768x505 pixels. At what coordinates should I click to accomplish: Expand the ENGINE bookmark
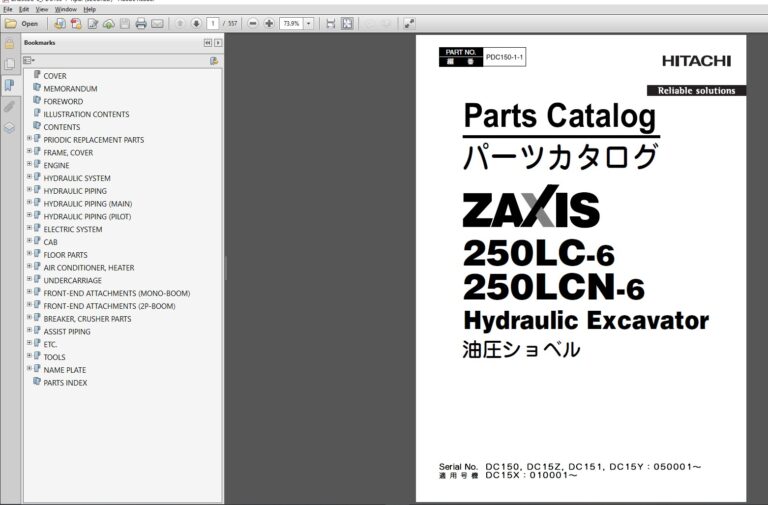tap(29, 164)
